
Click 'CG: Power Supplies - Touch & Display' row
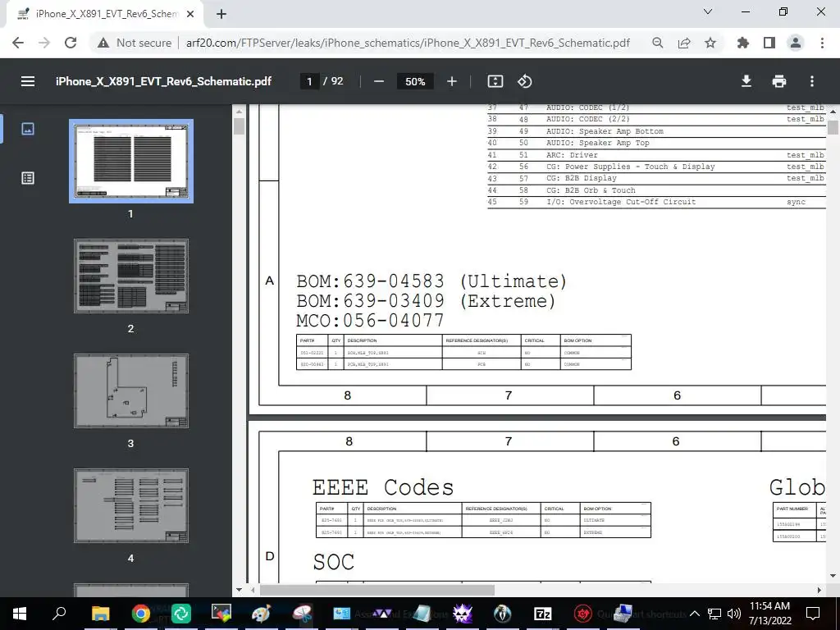click(656, 167)
